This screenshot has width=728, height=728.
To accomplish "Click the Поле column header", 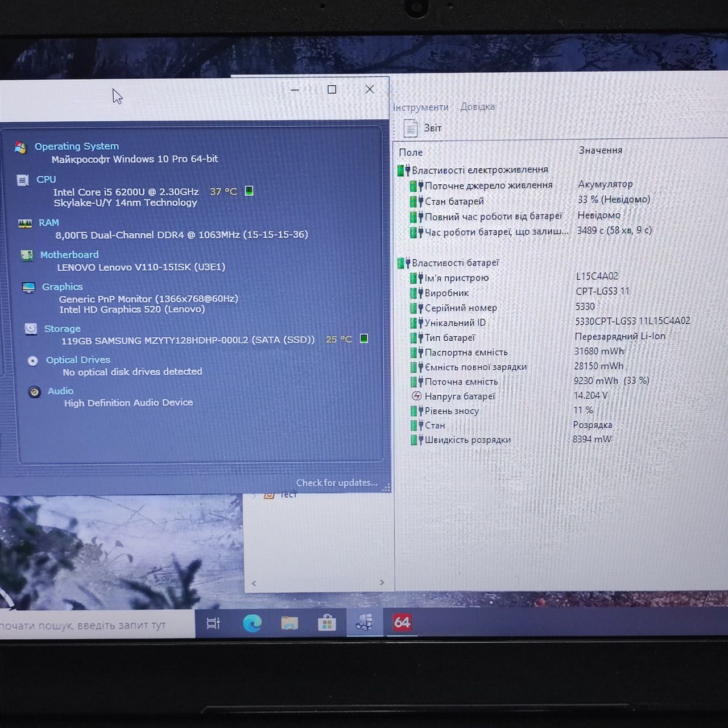I will 411,152.
